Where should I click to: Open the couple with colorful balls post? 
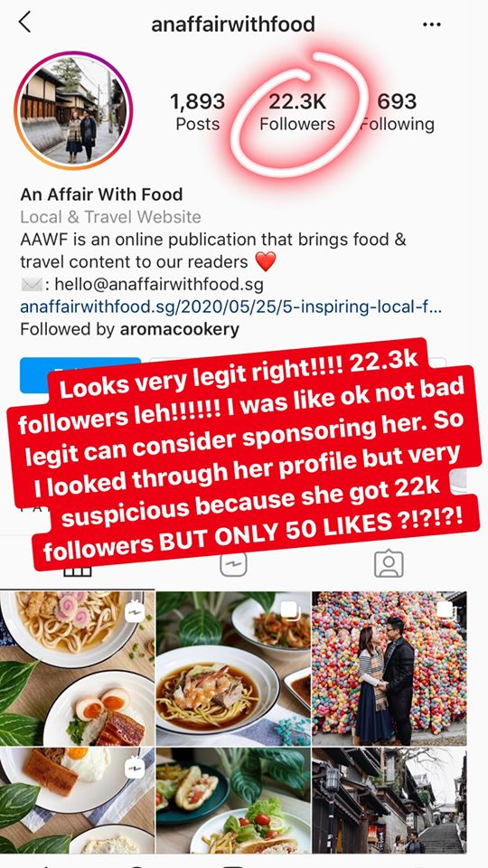pos(389,669)
